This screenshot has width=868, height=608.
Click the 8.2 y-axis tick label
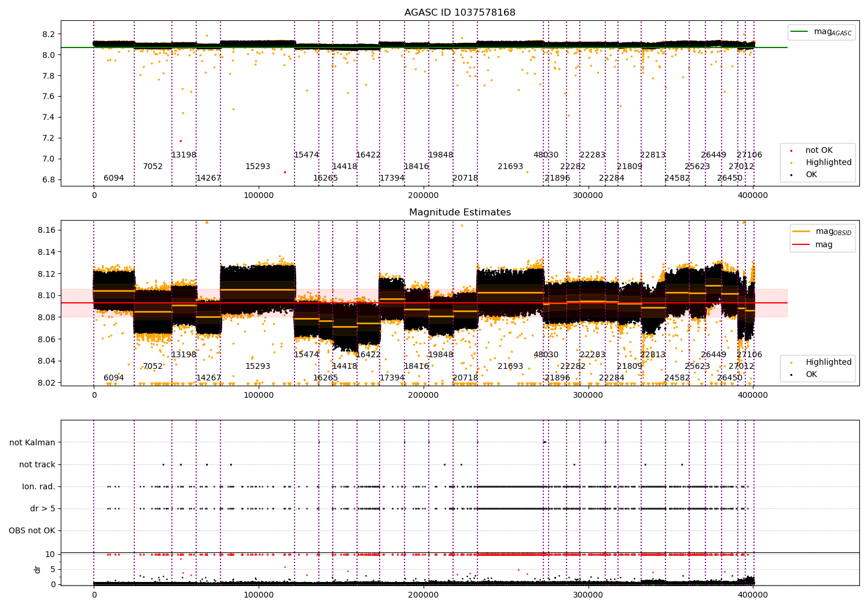[49, 34]
